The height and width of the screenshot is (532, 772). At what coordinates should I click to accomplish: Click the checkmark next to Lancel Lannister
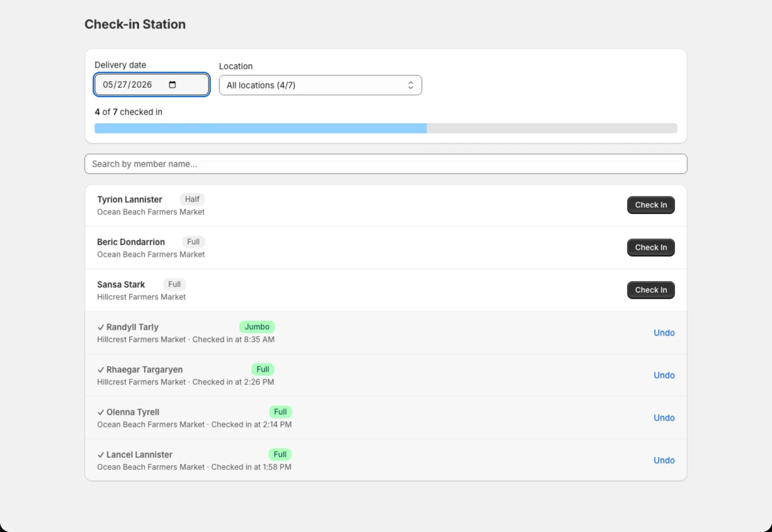click(100, 454)
